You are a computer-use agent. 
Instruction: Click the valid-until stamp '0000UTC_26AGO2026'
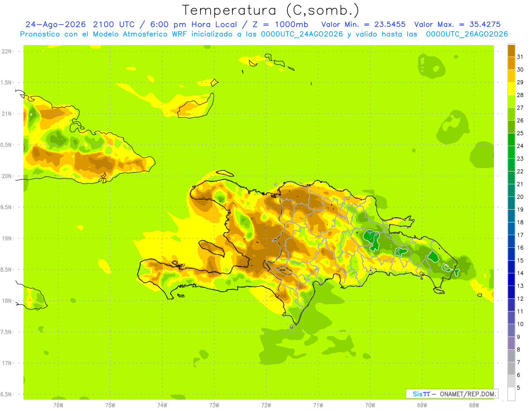coord(467,34)
